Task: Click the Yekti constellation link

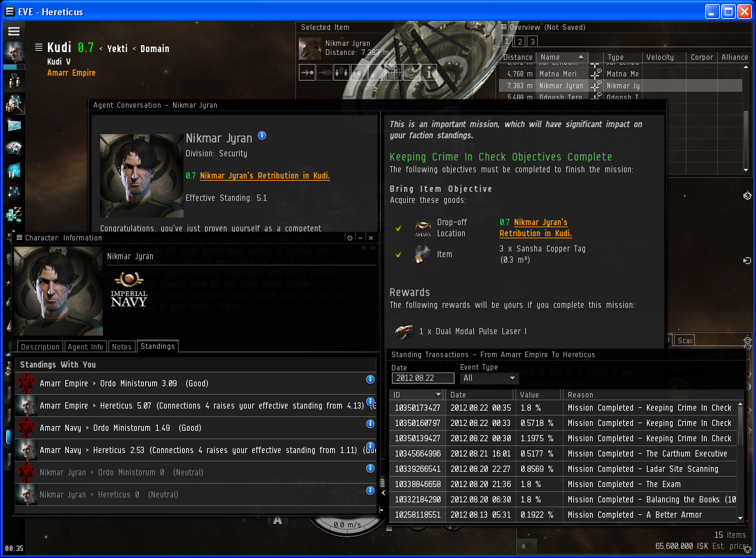Action: click(x=117, y=49)
